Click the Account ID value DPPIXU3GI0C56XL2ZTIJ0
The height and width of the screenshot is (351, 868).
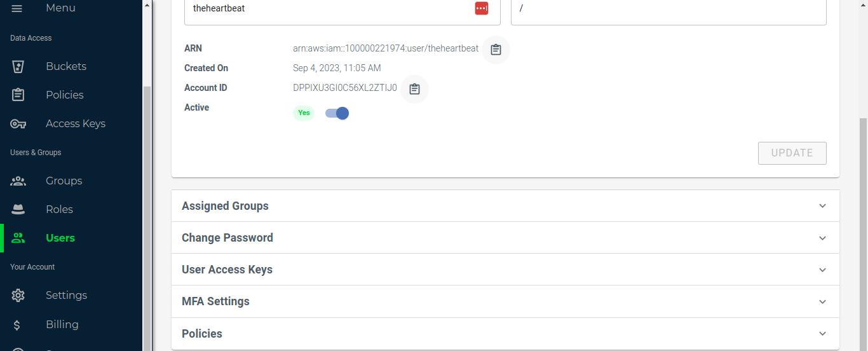tap(345, 88)
